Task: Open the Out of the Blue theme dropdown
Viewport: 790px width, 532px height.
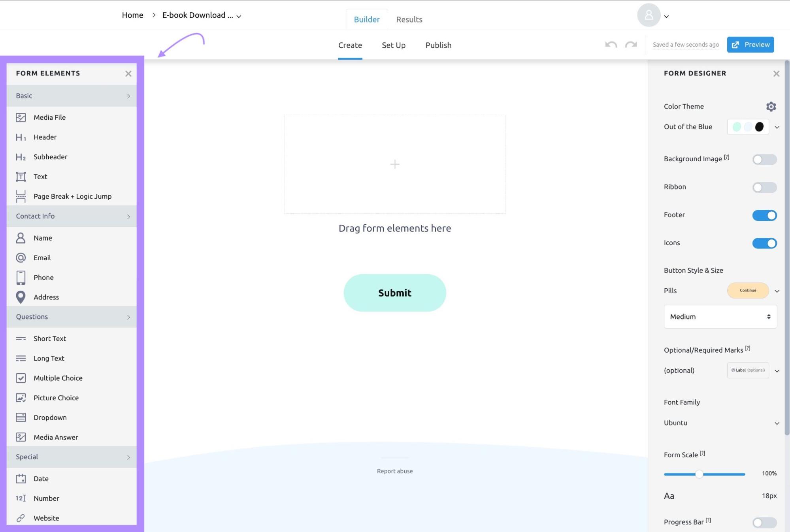Action: (777, 127)
